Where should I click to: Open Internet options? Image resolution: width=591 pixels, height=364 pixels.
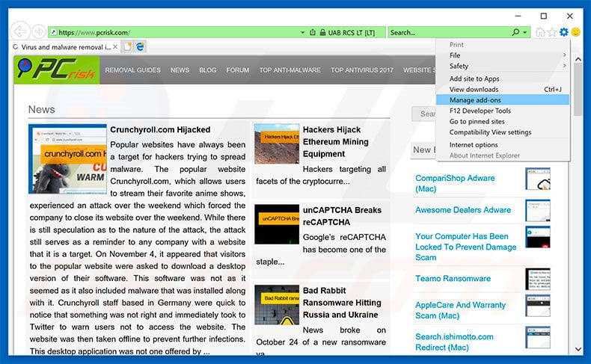tap(503, 145)
